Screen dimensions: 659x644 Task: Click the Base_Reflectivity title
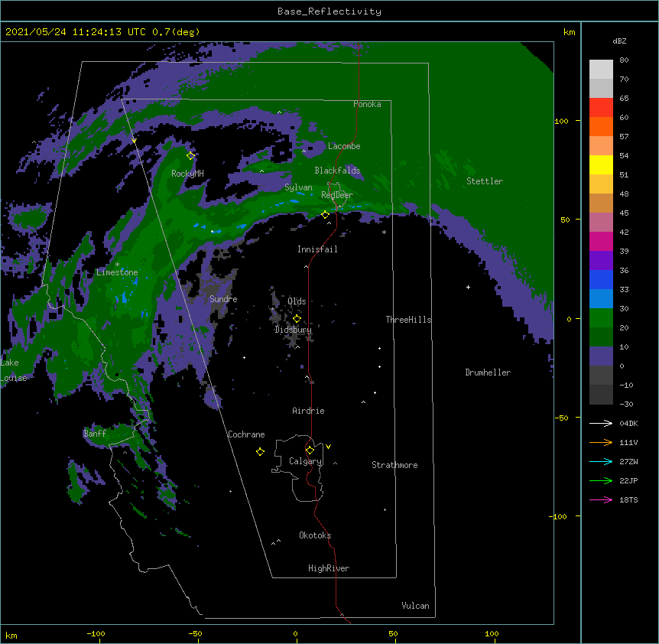coord(329,11)
